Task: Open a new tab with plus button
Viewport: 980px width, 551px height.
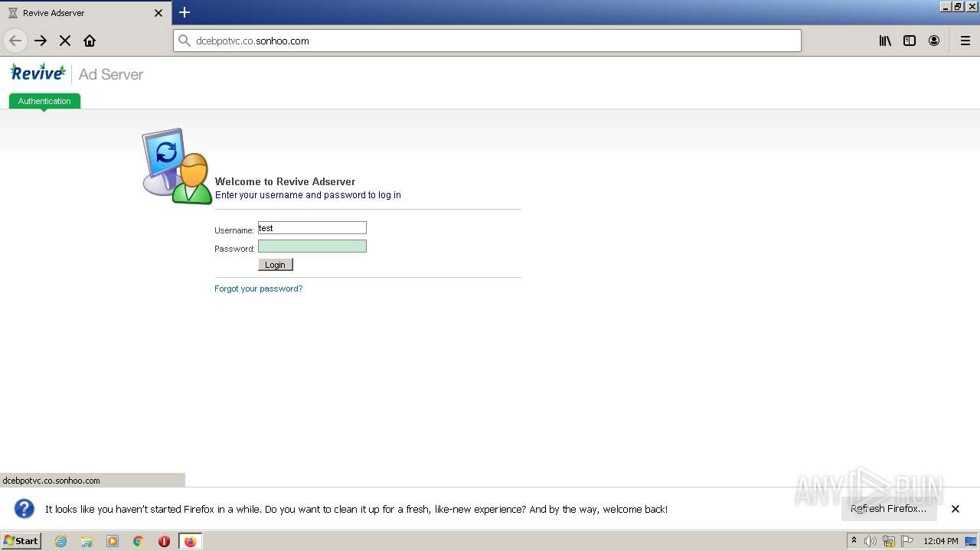Action: tap(185, 12)
